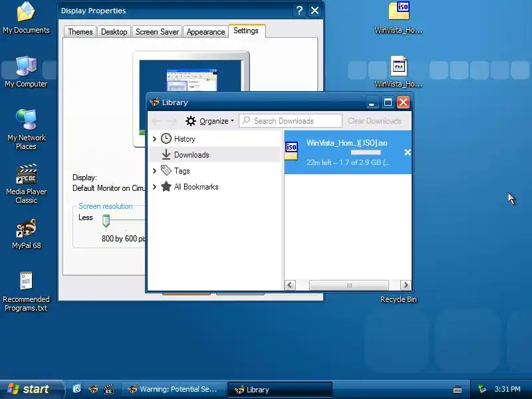Expand the History tree node

click(154, 138)
